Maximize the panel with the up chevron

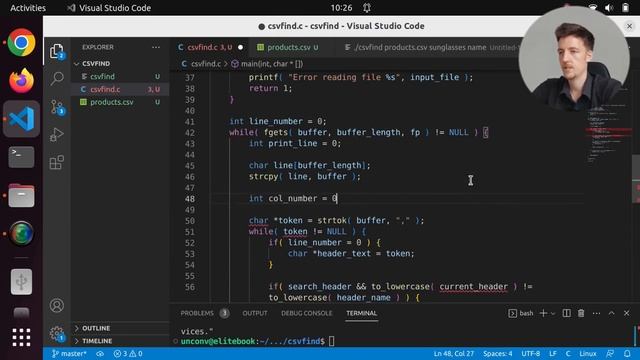(x=611, y=313)
